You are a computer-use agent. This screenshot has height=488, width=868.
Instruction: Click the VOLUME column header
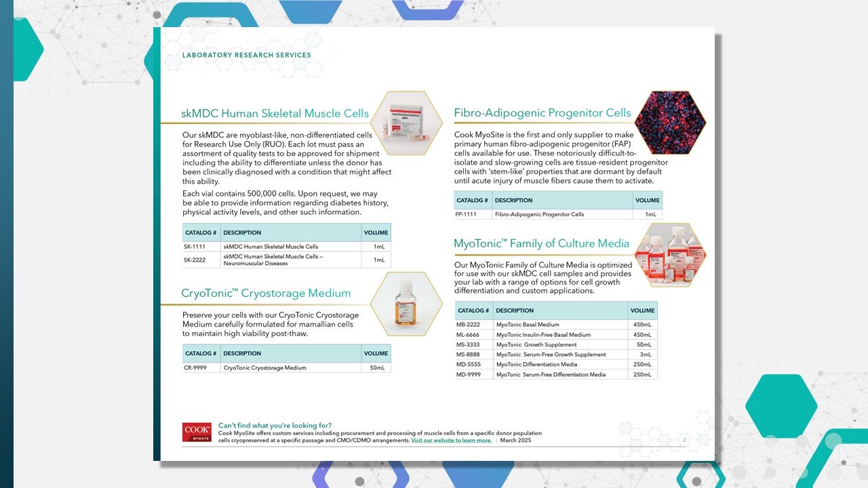(376, 232)
